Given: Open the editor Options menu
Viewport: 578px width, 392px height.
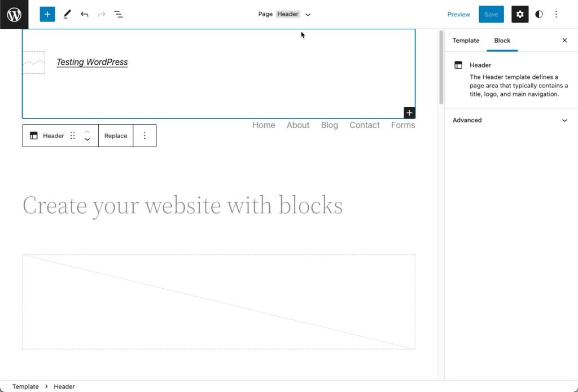Looking at the screenshot, I should click(557, 14).
